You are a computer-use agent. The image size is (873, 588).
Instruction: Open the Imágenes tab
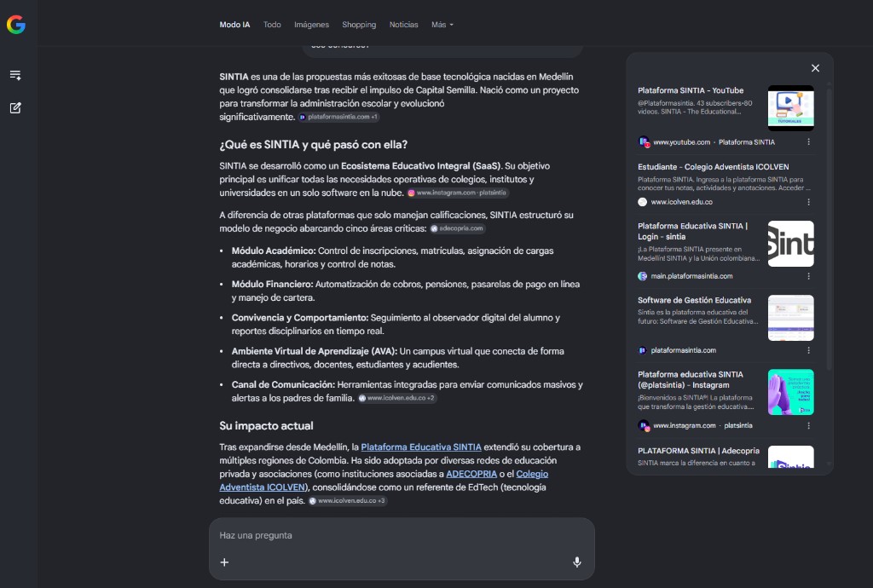pos(311,25)
